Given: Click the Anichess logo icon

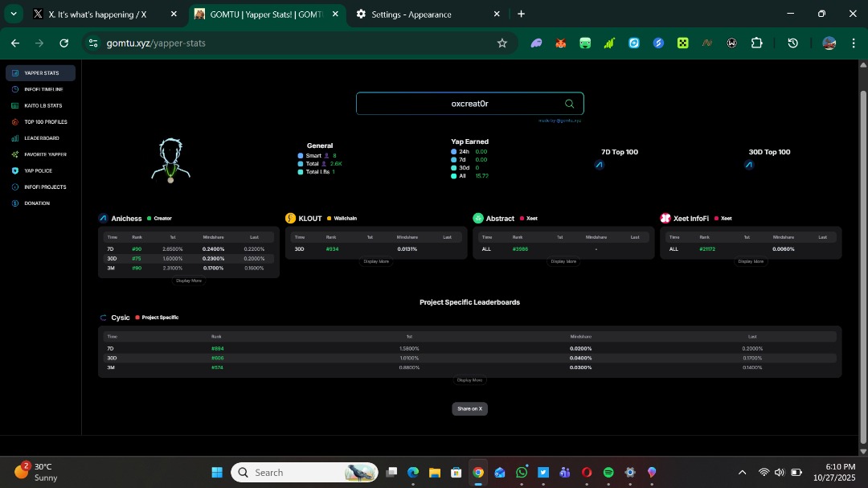Looking at the screenshot, I should (x=103, y=218).
